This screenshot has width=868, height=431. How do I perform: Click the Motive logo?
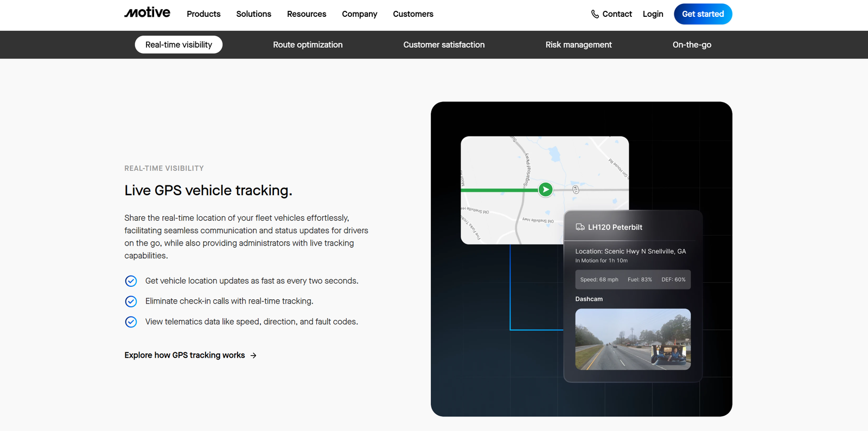coord(147,13)
